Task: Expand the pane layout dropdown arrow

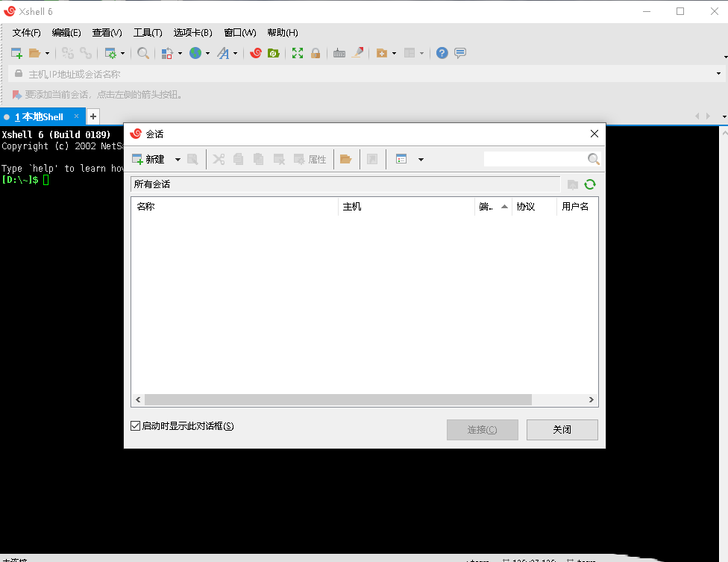Action: 421,54
